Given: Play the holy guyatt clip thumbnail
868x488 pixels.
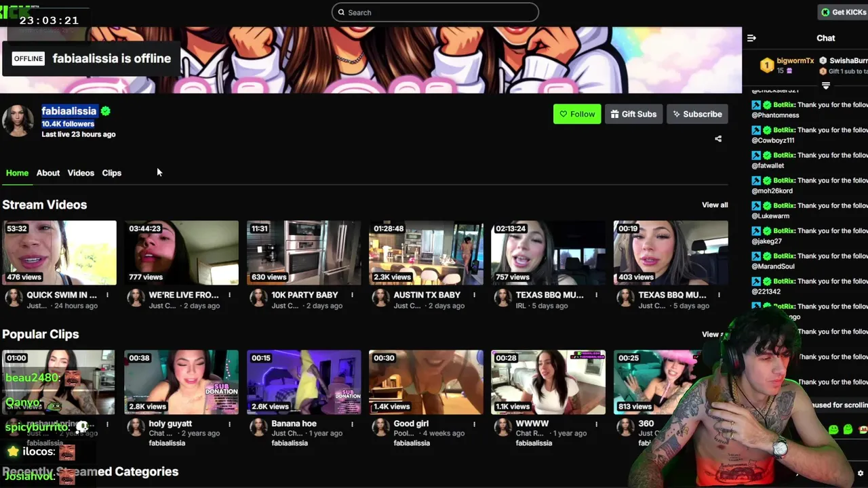Looking at the screenshot, I should pos(181,382).
